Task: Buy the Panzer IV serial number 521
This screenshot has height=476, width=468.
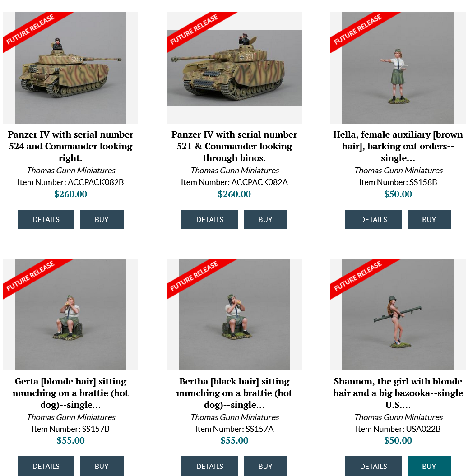Action: tap(265, 219)
